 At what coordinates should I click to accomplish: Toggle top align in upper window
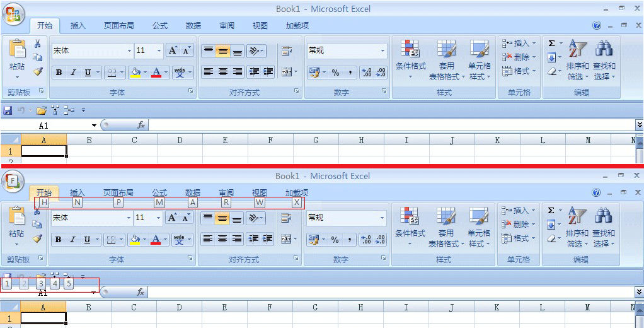209,51
